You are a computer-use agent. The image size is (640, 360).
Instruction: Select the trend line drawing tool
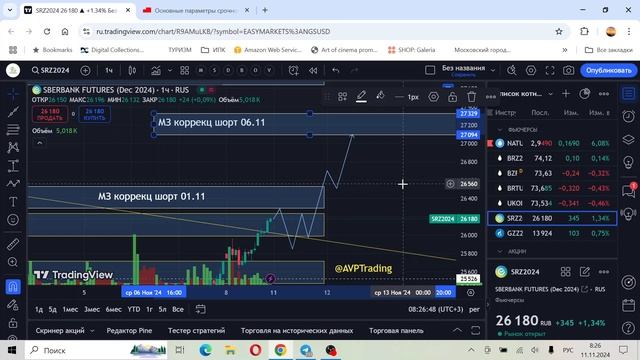[13, 111]
